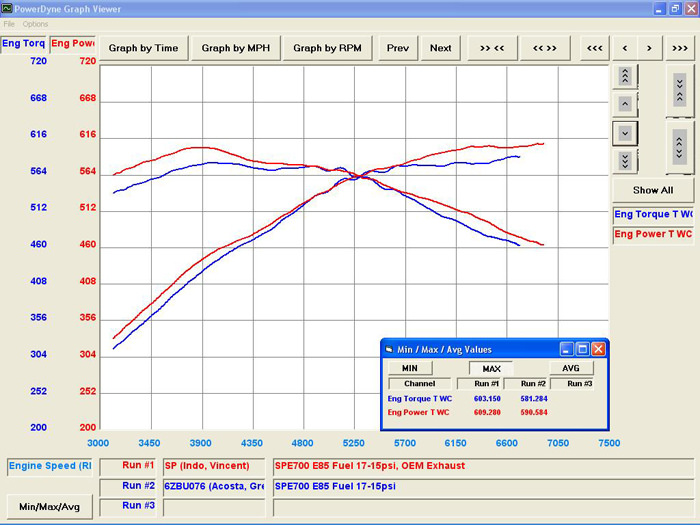Image resolution: width=700 pixels, height=525 pixels.
Task: Click the single < scroll left button
Action: point(625,48)
